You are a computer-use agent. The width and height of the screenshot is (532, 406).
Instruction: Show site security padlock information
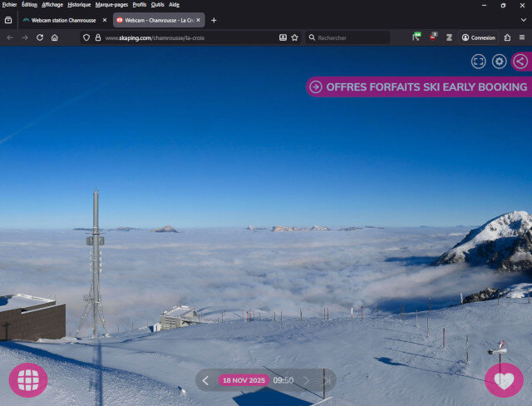[x=98, y=37]
